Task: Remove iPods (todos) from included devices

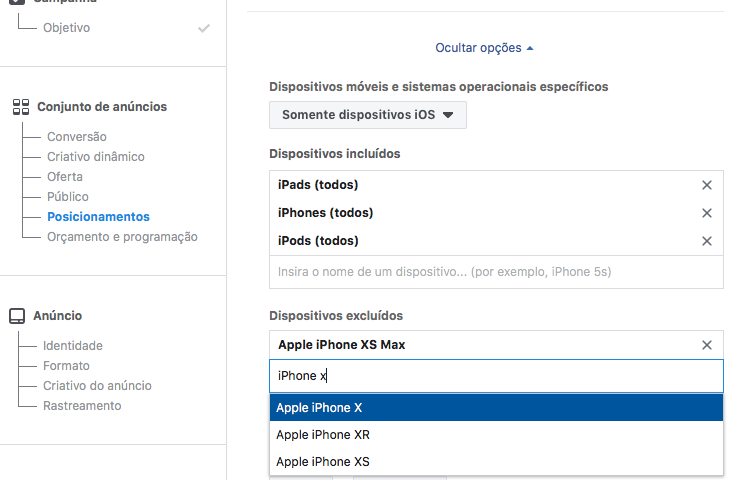Action: pos(706,241)
